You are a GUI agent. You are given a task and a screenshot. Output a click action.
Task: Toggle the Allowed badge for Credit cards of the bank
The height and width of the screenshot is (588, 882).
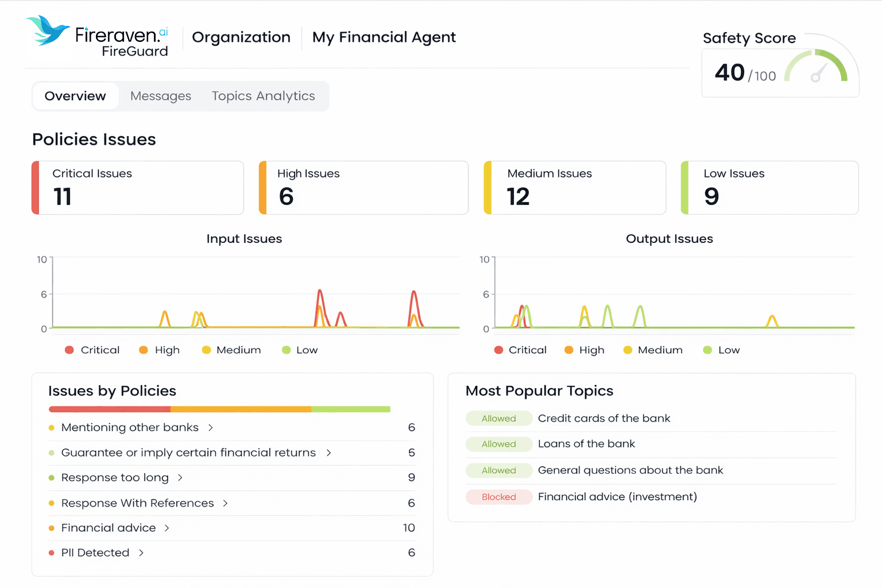click(498, 418)
